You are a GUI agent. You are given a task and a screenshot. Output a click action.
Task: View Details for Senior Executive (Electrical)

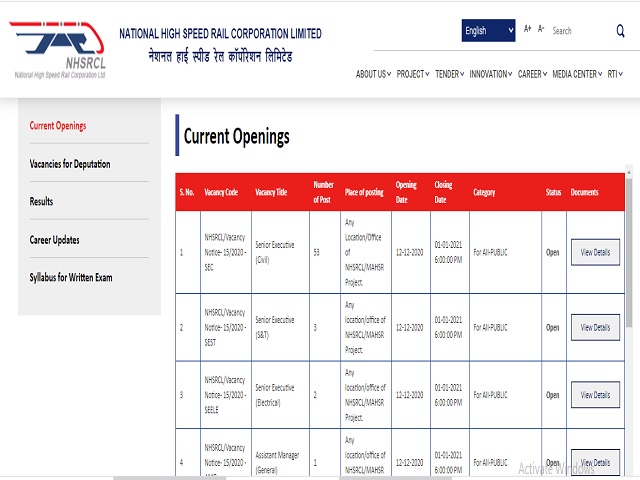(595, 395)
